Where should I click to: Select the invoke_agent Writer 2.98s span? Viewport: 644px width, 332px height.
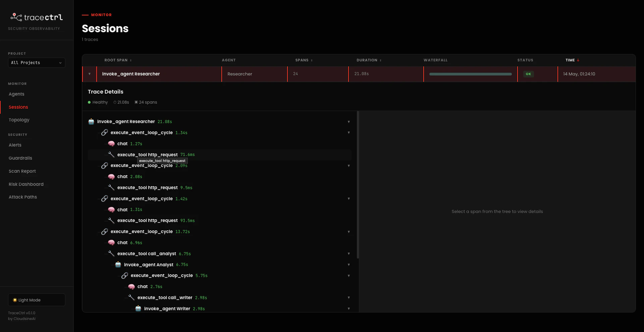click(x=220, y=309)
